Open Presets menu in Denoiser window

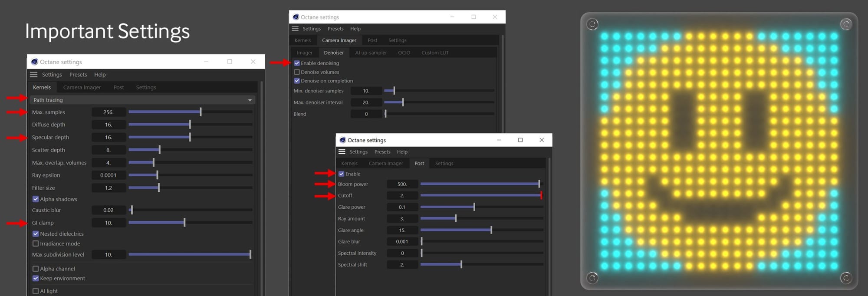point(335,29)
